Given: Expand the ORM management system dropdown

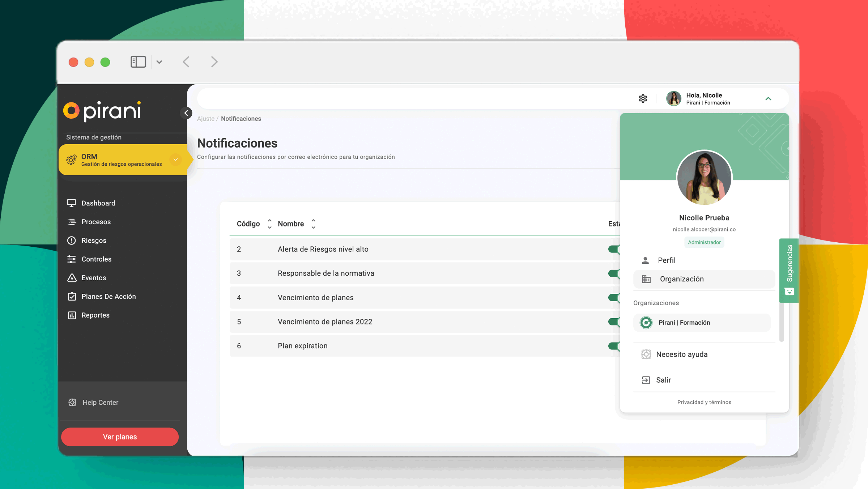Looking at the screenshot, I should pos(175,160).
